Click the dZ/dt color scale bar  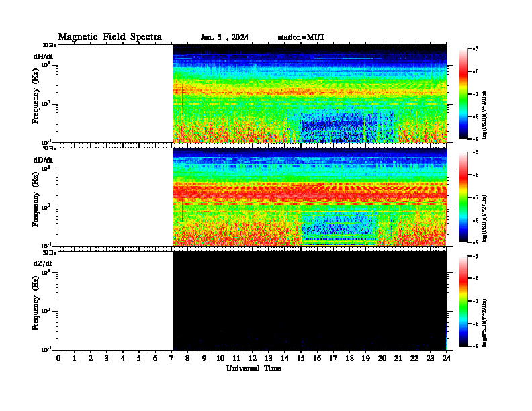point(463,301)
